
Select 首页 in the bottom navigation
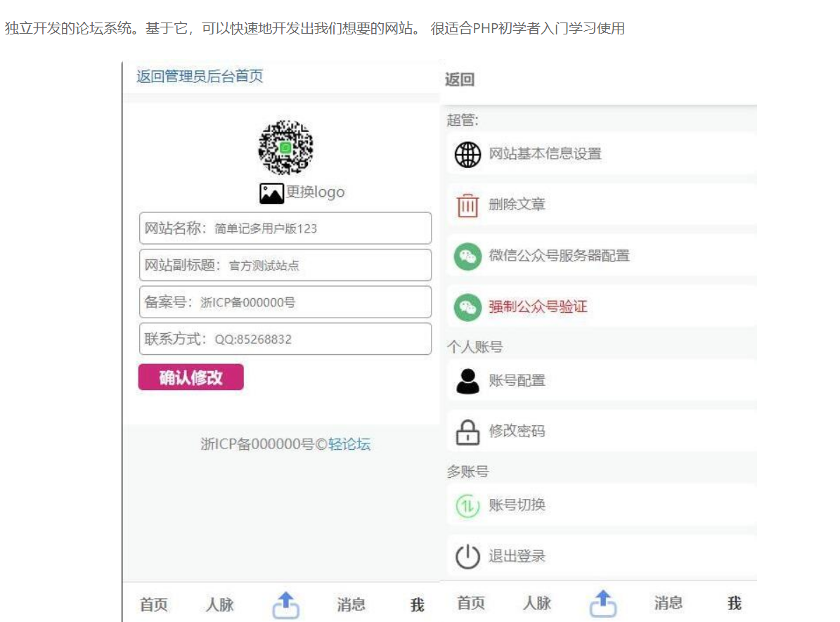coord(153,605)
